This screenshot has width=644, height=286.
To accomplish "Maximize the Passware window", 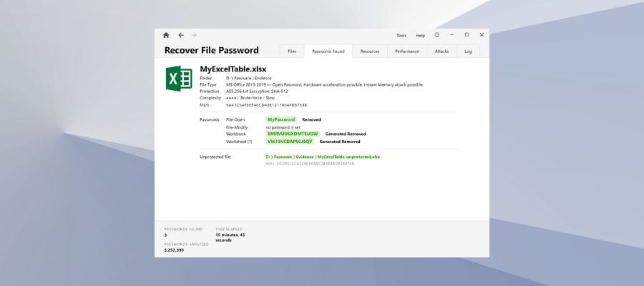I will 467,35.
